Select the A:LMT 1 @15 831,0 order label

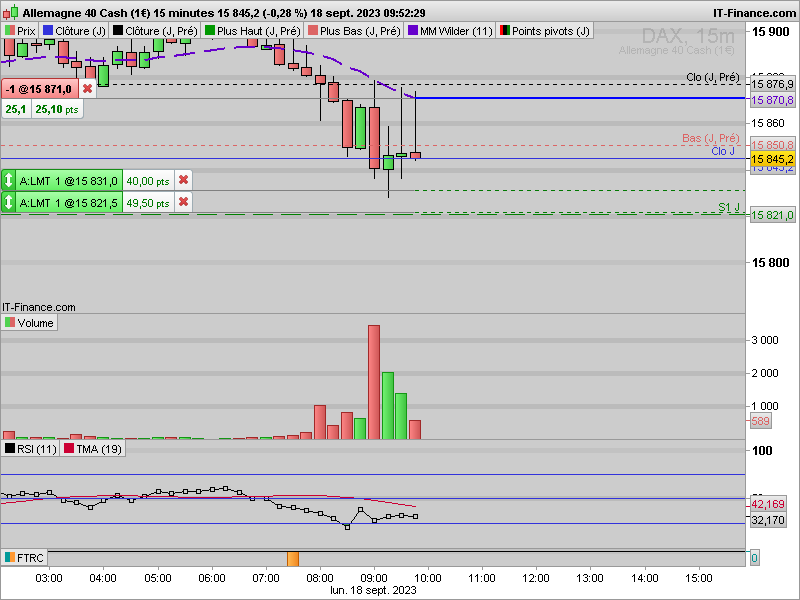pos(69,181)
